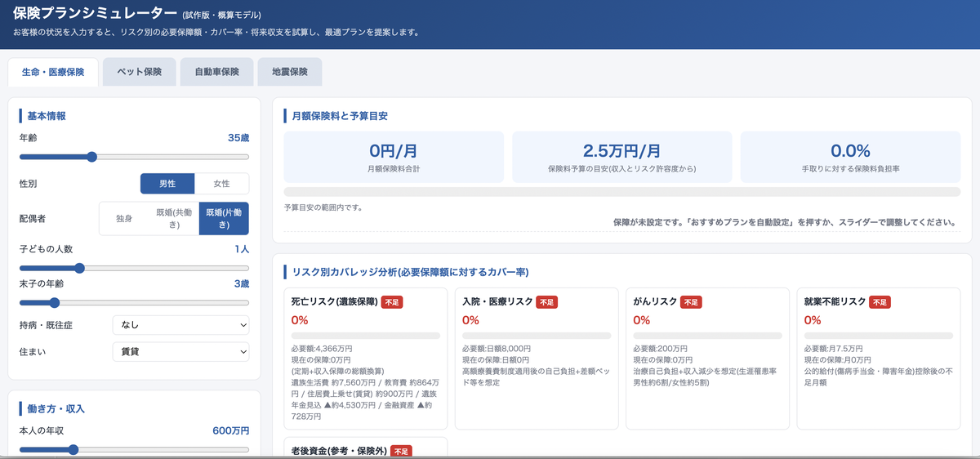The height and width of the screenshot is (459, 980).
Task: Click the 不足 badge on 死亡リスク card
Action: coord(392,302)
